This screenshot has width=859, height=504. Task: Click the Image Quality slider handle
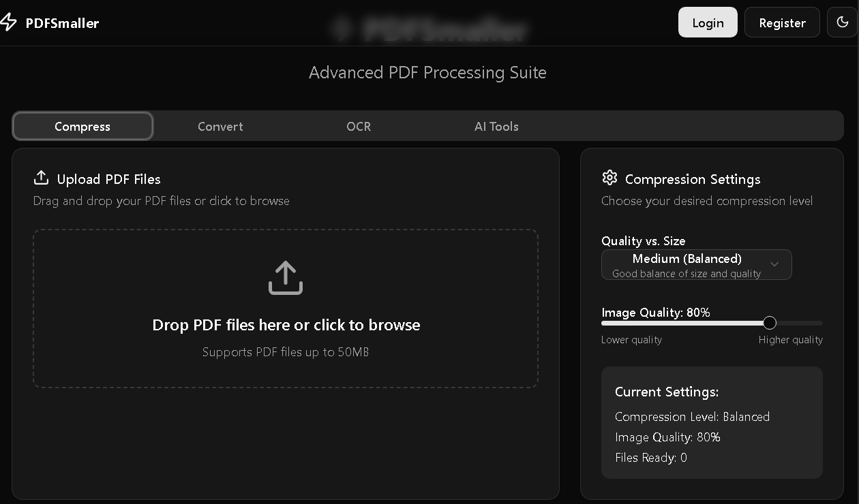[770, 323]
